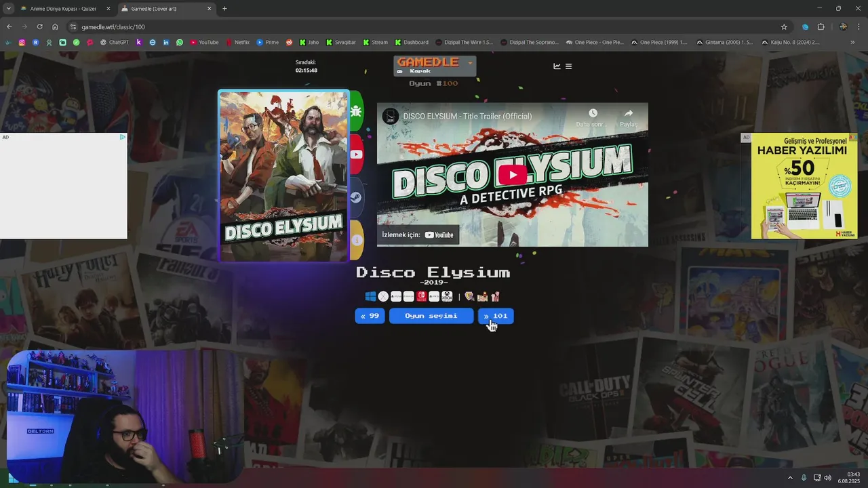
Task: Expand the bookmarks overflow chevron
Action: [852, 42]
